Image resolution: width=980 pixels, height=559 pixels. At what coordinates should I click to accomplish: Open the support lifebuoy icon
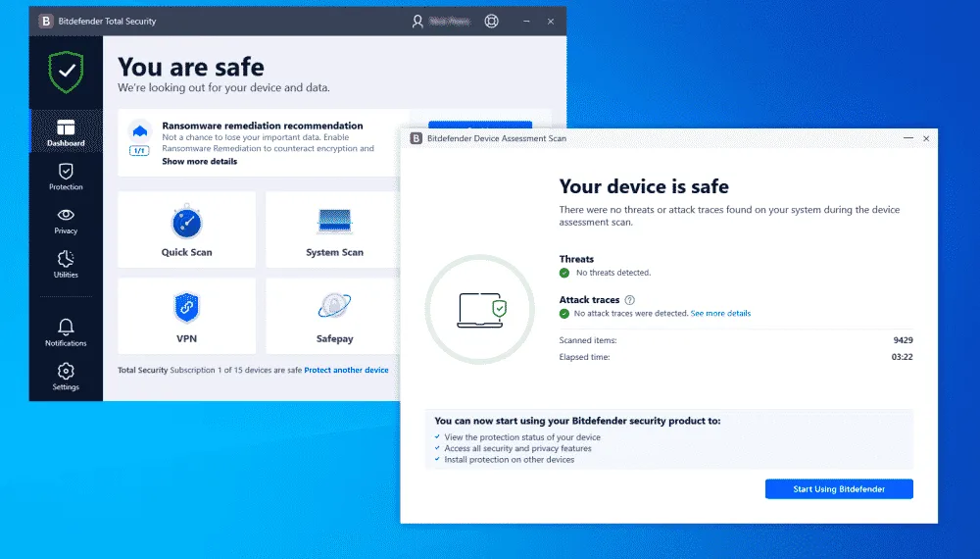tap(492, 22)
